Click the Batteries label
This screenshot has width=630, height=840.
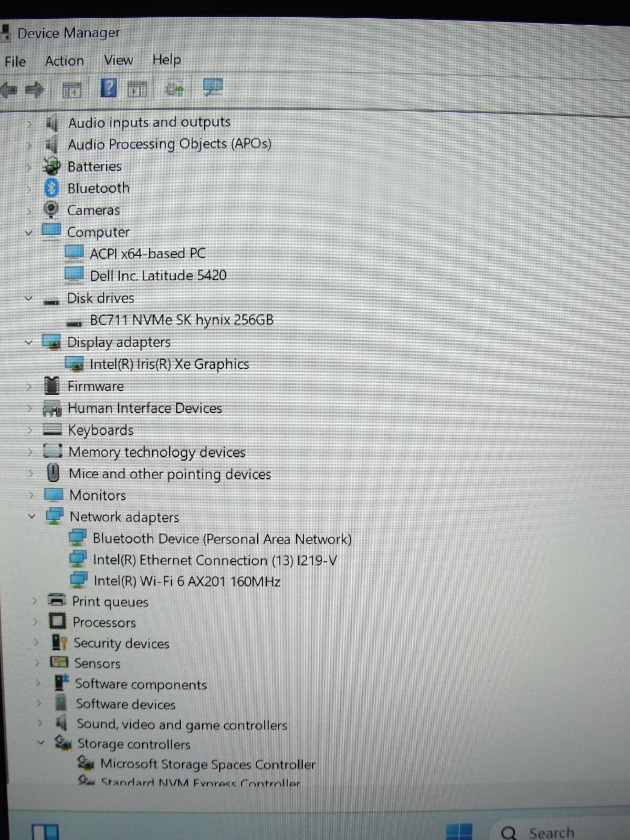click(x=94, y=166)
